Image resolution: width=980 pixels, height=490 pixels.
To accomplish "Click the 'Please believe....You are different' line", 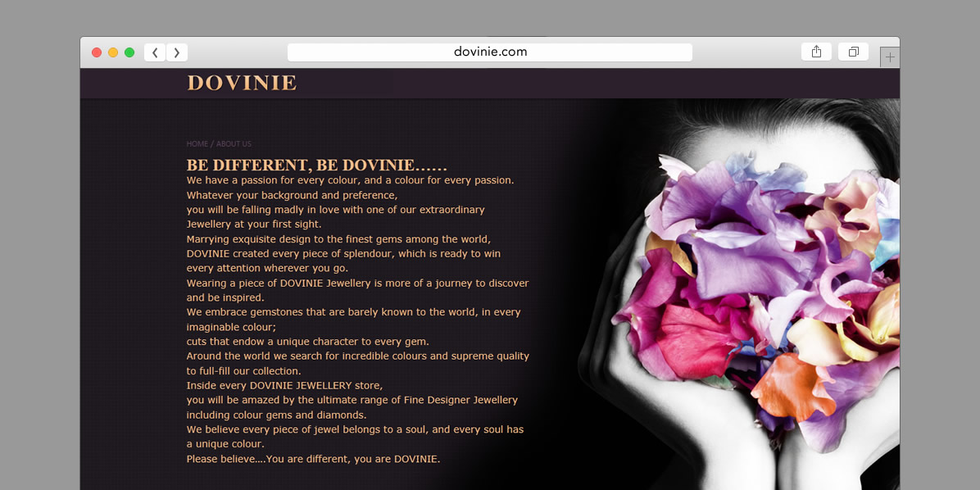I will tap(313, 459).
